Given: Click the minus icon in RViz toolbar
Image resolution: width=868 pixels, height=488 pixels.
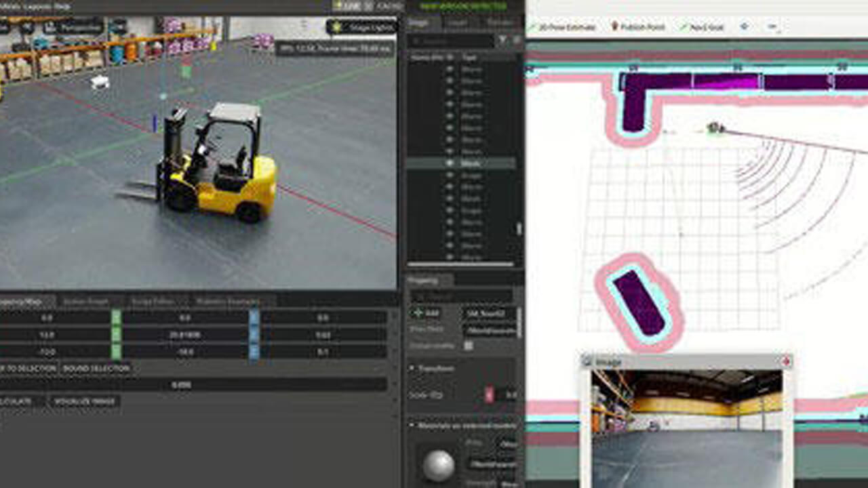Looking at the screenshot, I should pyautogui.click(x=772, y=26).
